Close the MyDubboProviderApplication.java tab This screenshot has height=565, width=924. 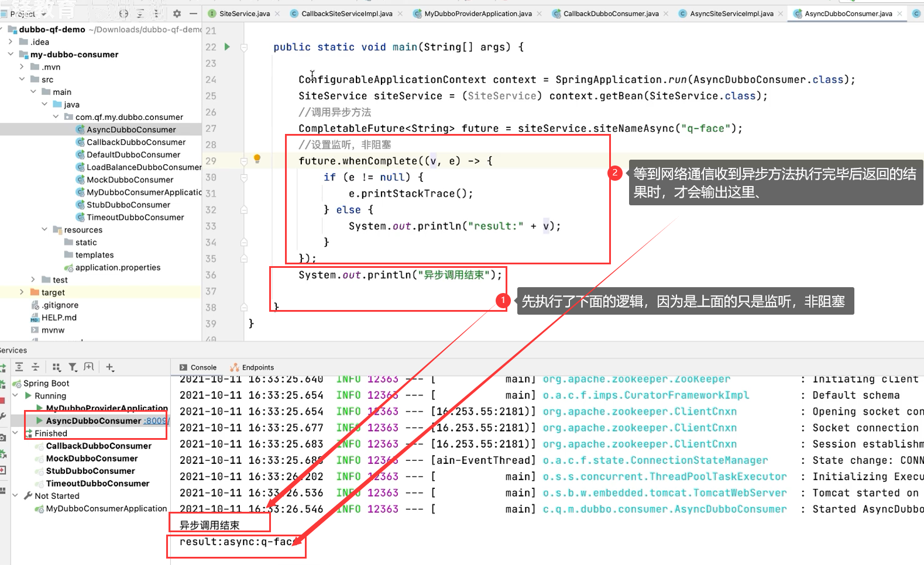tap(539, 13)
